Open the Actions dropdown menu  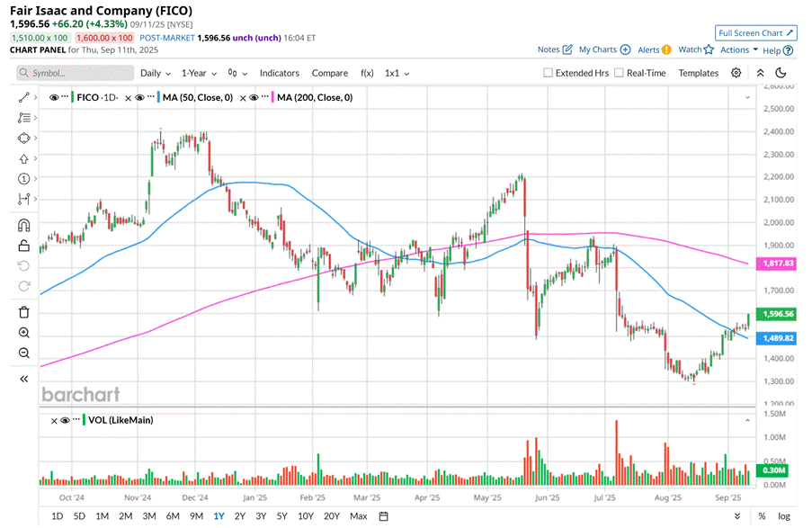pos(739,49)
